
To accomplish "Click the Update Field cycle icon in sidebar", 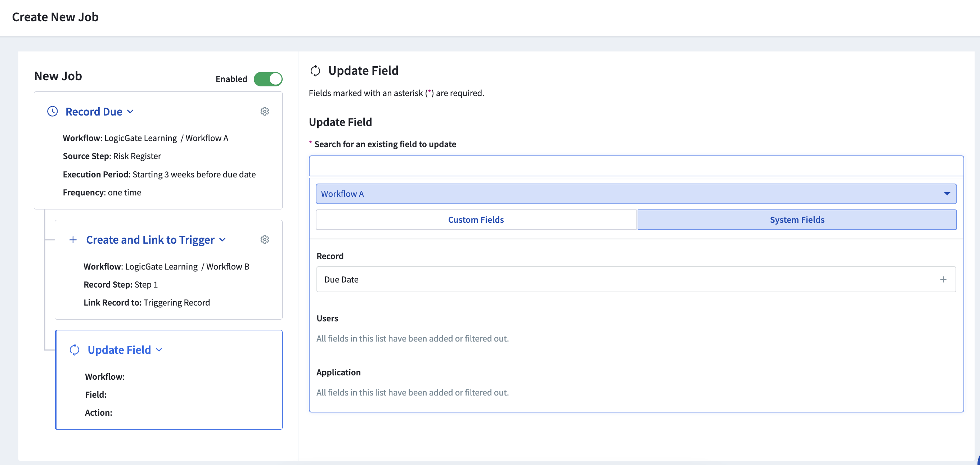I will coord(75,350).
